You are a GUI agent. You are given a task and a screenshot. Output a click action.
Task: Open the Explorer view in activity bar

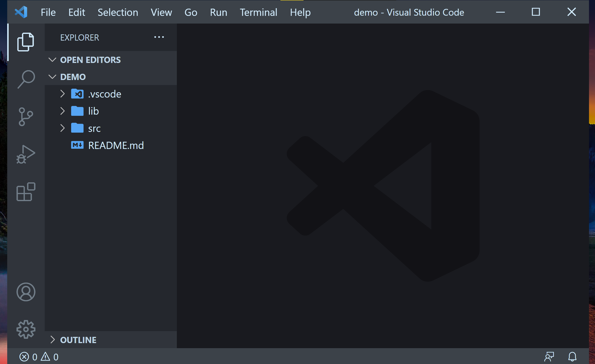pyautogui.click(x=26, y=42)
